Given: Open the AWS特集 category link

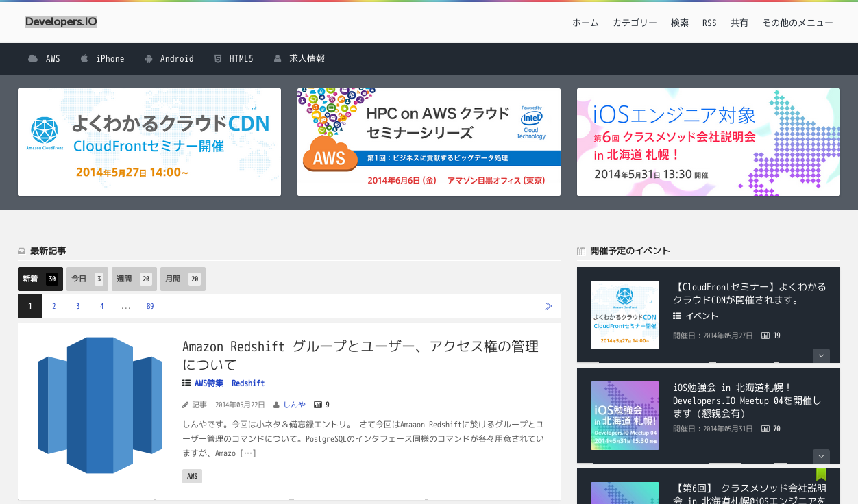Looking at the screenshot, I should click(x=209, y=383).
